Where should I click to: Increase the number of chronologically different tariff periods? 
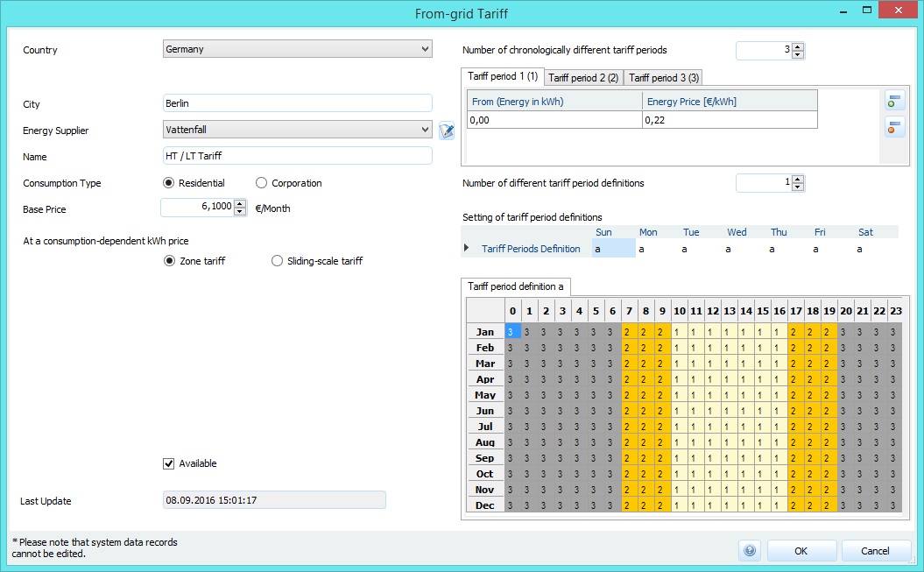point(797,46)
